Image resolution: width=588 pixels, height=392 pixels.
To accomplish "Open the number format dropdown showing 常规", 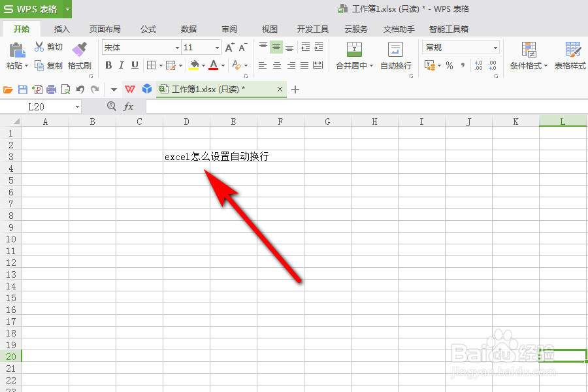I will [495, 46].
